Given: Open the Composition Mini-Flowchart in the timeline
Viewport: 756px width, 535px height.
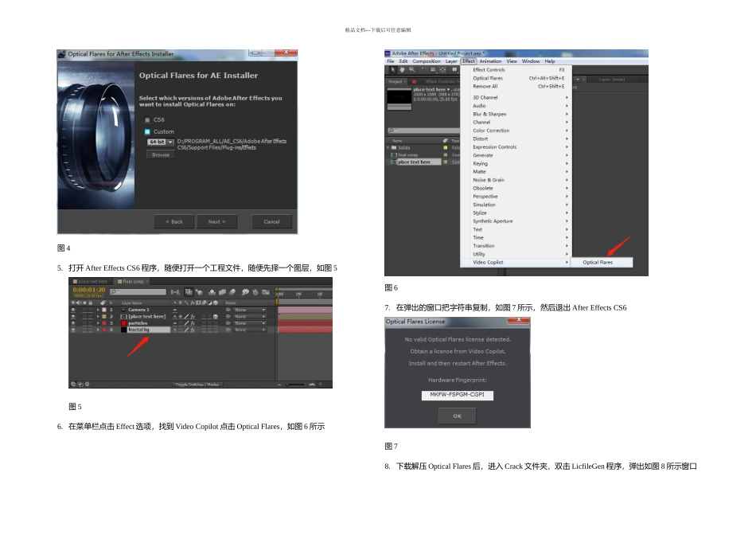Looking at the screenshot, I should coord(176,292).
